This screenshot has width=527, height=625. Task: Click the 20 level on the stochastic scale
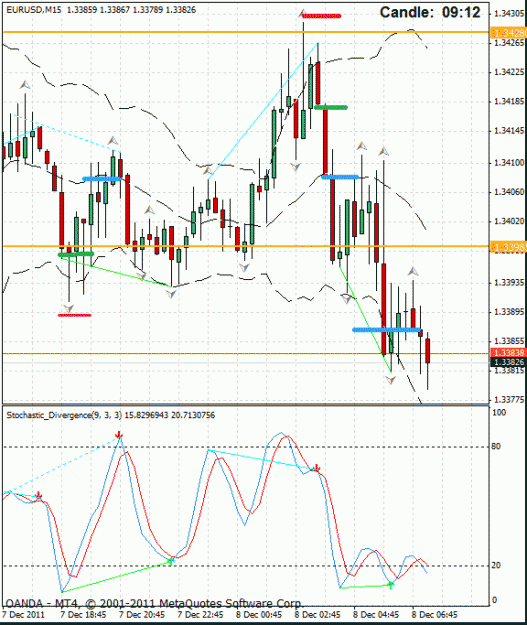(496, 565)
